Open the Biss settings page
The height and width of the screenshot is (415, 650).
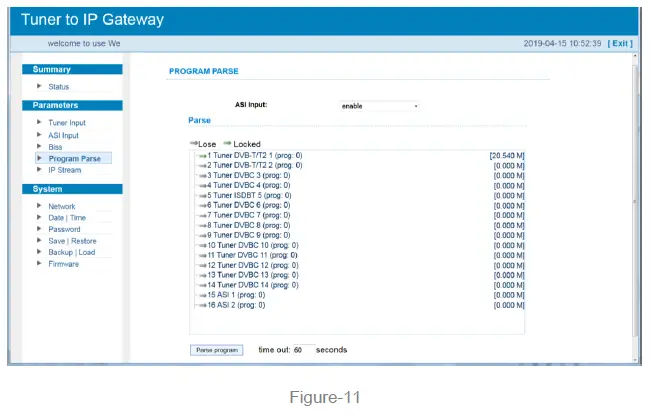(x=55, y=147)
